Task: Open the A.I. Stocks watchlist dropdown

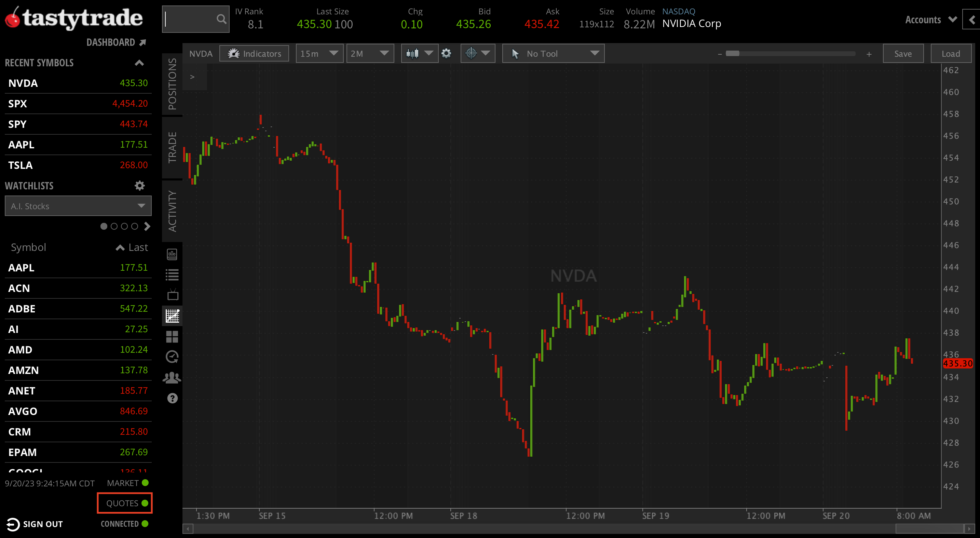Action: pos(78,206)
